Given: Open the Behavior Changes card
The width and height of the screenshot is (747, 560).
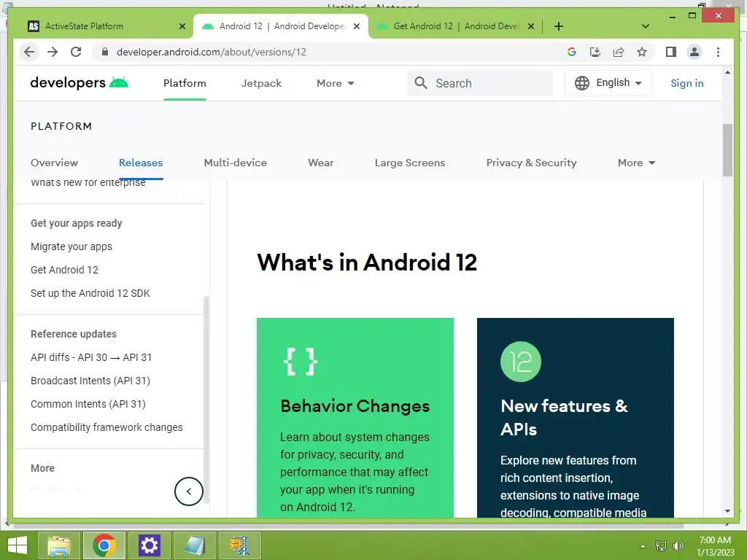Looking at the screenshot, I should pyautogui.click(x=355, y=417).
